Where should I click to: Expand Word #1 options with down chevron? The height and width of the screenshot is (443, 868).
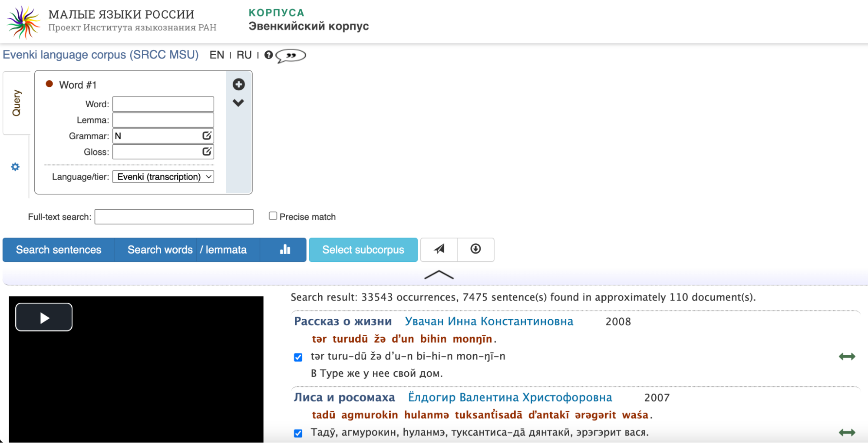tap(238, 102)
